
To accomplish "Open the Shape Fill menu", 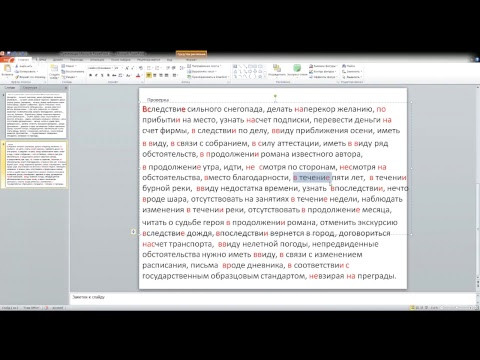I will 323,66.
